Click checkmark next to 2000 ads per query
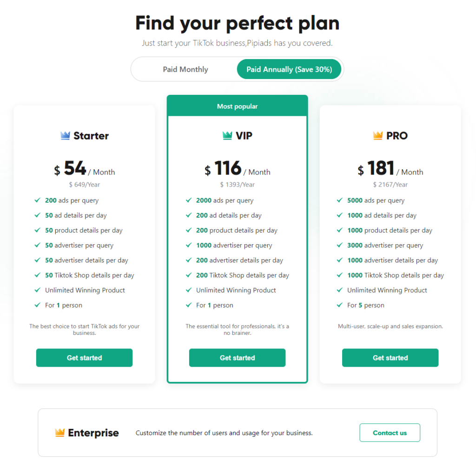 [x=189, y=200]
